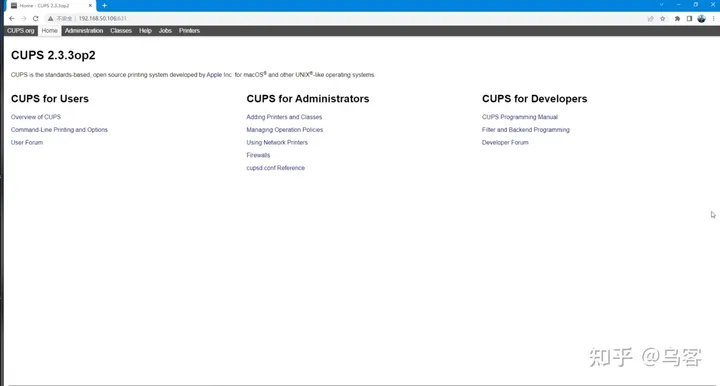720x386 pixels.
Task: Click the not-secure warning icon
Action: 51,18
